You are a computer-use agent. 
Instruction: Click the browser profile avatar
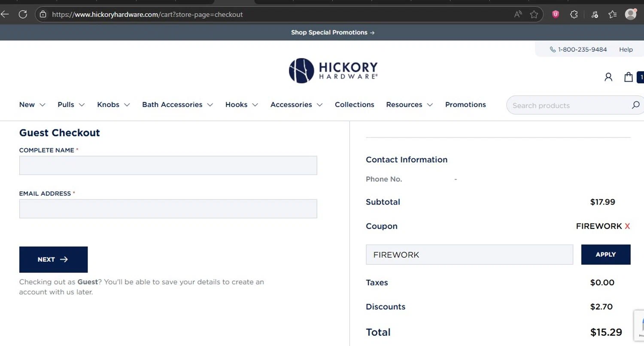click(x=631, y=14)
